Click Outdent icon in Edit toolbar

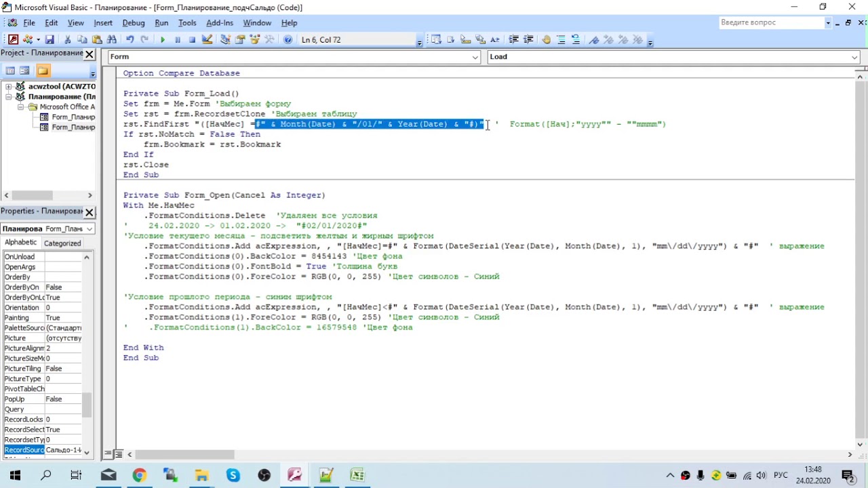click(529, 40)
